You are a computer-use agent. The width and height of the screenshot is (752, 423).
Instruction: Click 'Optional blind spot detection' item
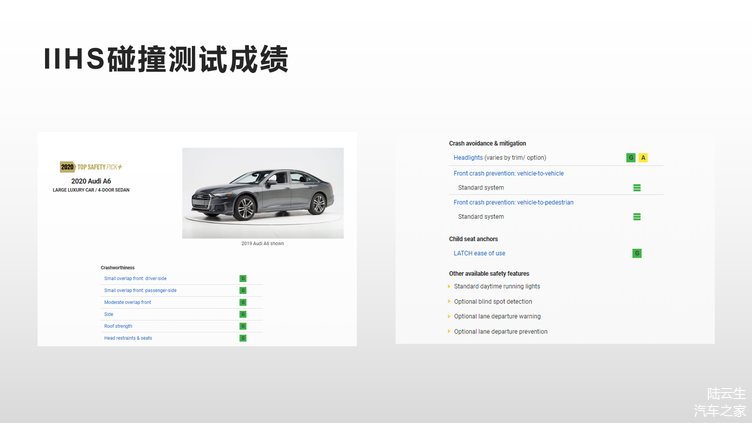(x=493, y=302)
